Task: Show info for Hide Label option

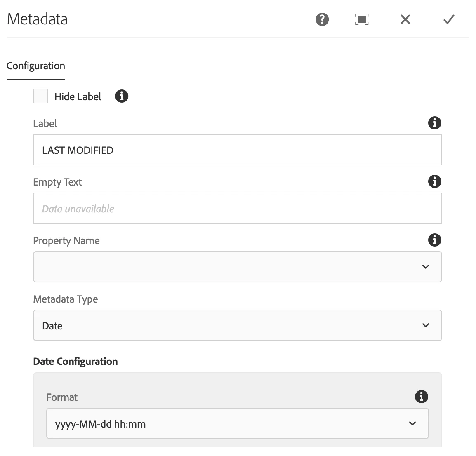Action: click(122, 96)
